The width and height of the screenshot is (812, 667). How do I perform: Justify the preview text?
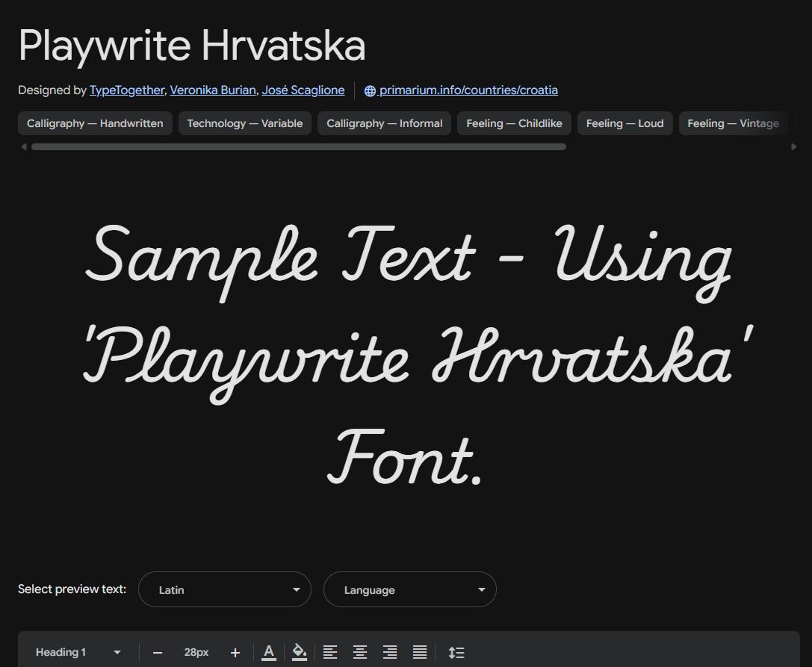click(x=420, y=652)
